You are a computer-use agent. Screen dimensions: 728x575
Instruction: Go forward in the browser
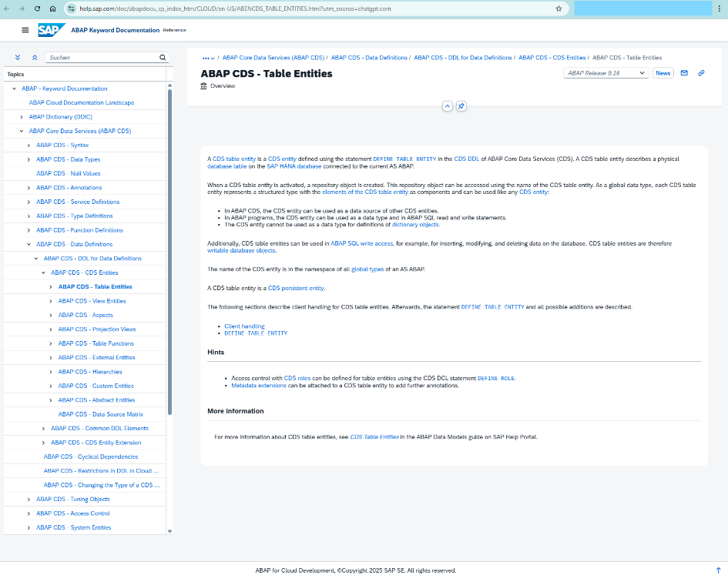(x=22, y=8)
